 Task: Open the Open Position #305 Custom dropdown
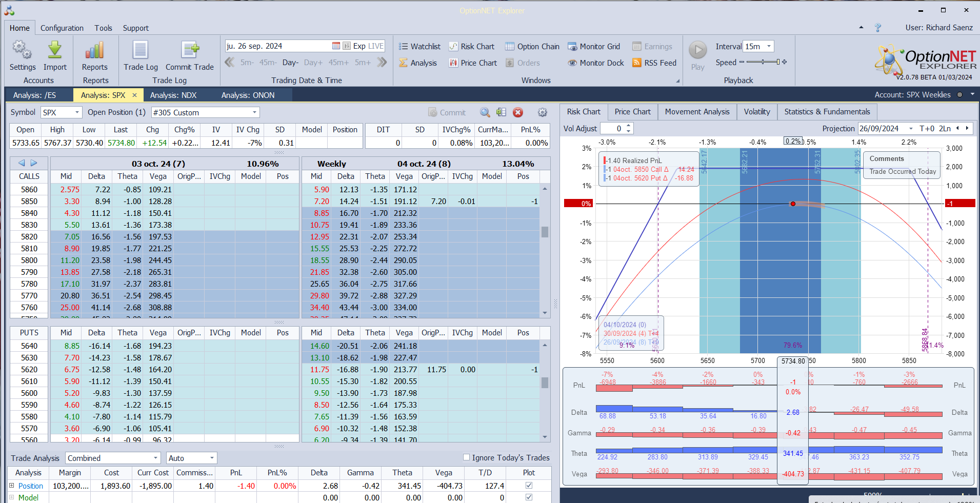tap(254, 112)
